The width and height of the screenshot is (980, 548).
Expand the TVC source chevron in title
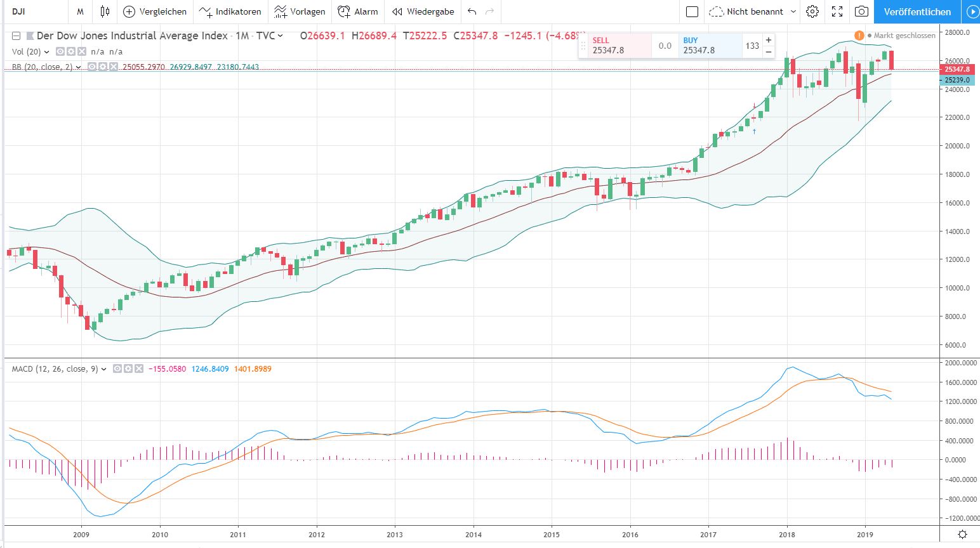point(281,36)
